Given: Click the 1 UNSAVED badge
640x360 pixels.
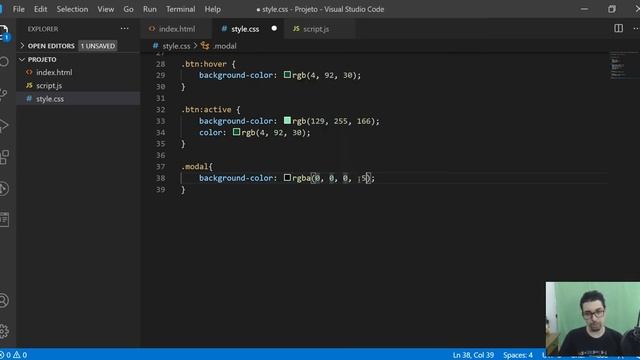Looking at the screenshot, I should click(98, 46).
